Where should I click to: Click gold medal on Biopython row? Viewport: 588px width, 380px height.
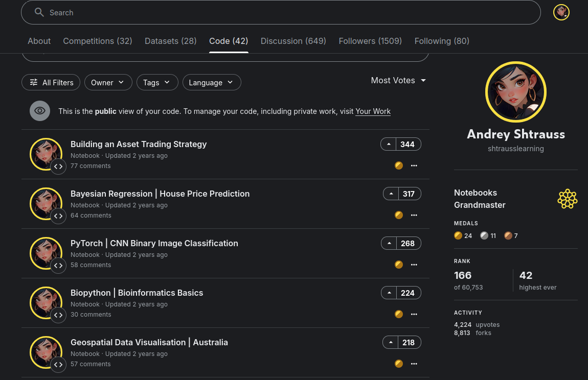399,314
